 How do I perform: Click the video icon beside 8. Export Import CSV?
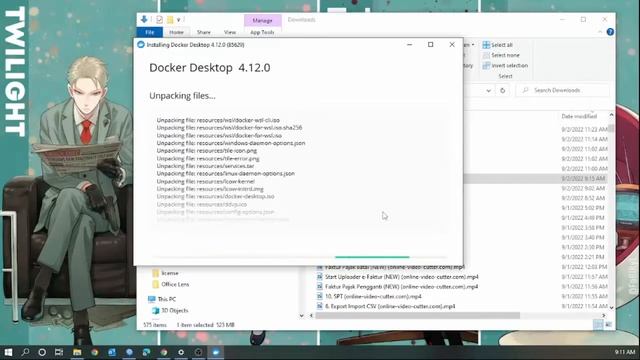[320, 306]
